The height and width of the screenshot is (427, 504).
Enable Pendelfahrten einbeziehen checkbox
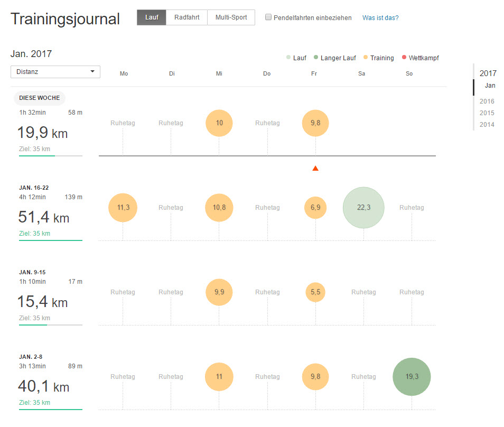(x=268, y=17)
